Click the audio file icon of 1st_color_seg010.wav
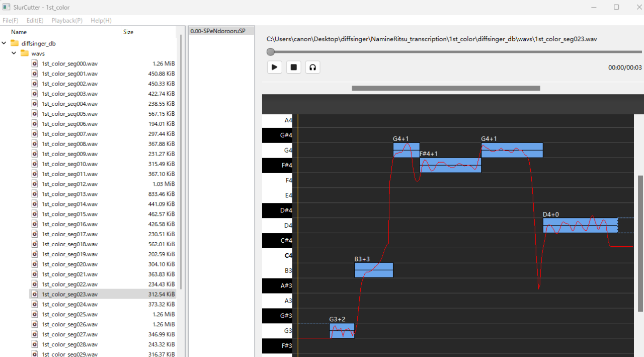Screen dimensions: 644x357 35,164
